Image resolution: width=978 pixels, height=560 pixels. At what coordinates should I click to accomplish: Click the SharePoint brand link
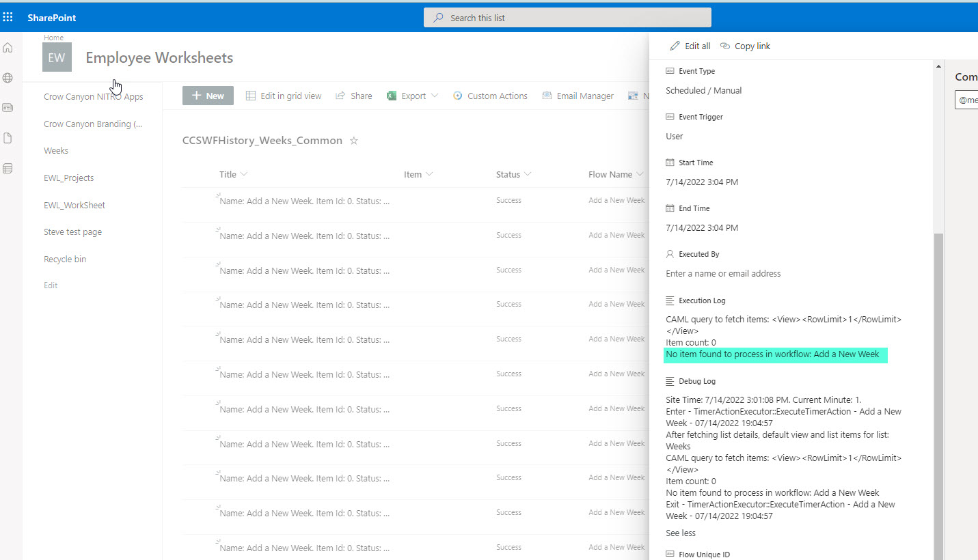tap(52, 18)
